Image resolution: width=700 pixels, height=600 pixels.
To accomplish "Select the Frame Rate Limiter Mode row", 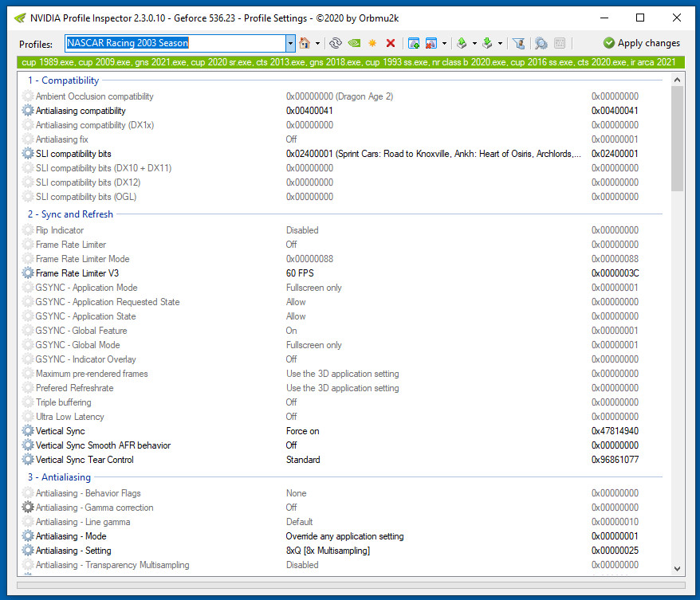I will click(344, 259).
